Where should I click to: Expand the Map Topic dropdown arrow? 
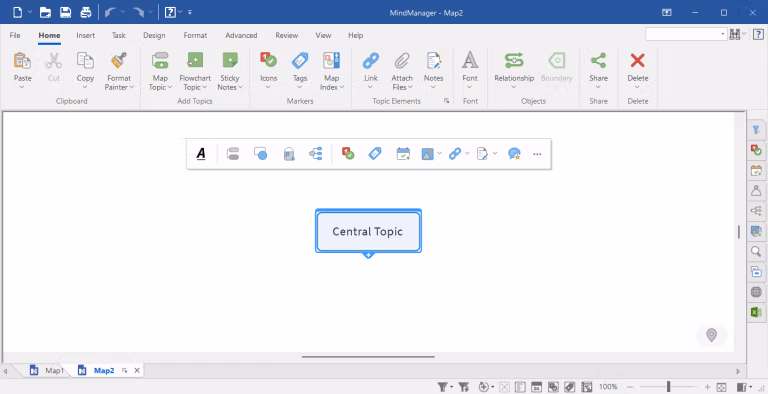(170, 87)
